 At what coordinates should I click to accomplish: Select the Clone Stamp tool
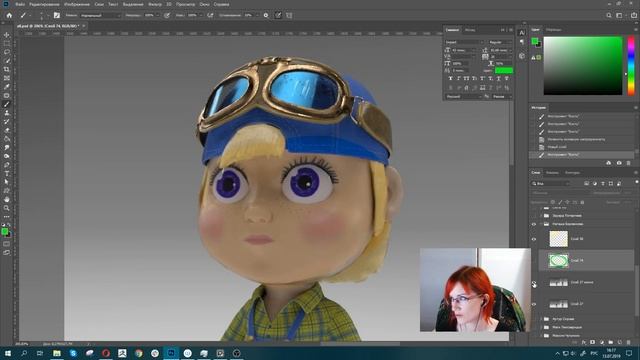click(7, 113)
